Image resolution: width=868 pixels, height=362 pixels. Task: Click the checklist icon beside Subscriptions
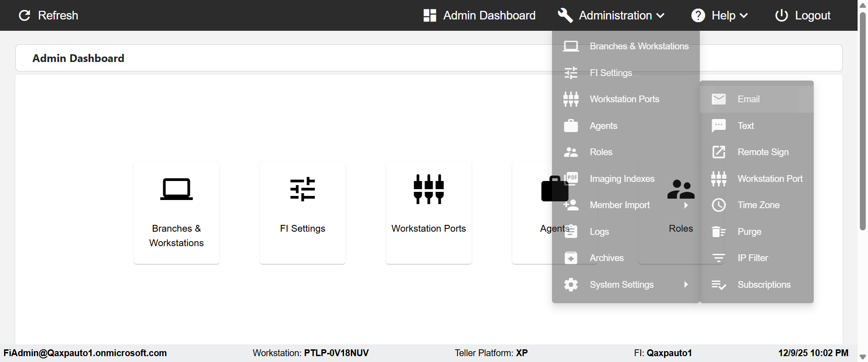719,285
